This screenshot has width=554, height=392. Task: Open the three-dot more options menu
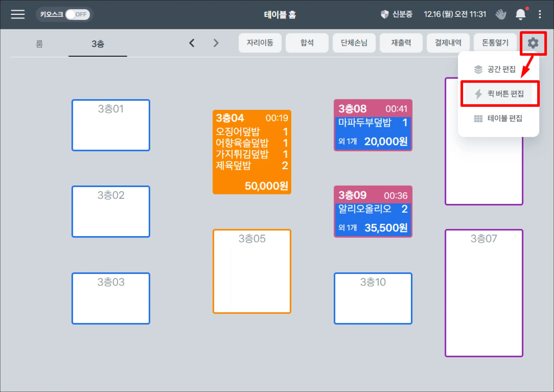[540, 14]
